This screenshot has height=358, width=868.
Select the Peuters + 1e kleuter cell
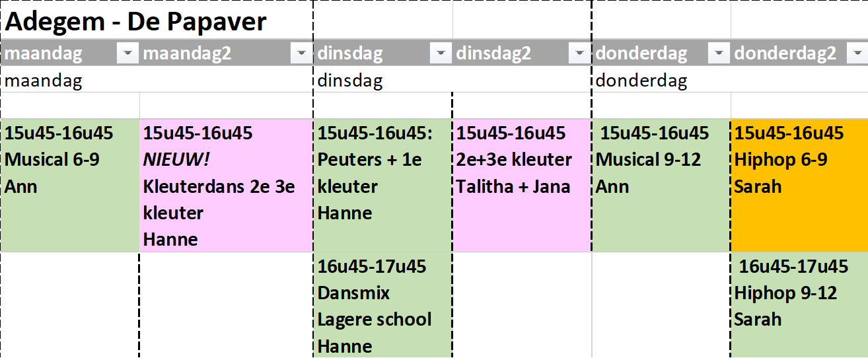click(x=383, y=186)
